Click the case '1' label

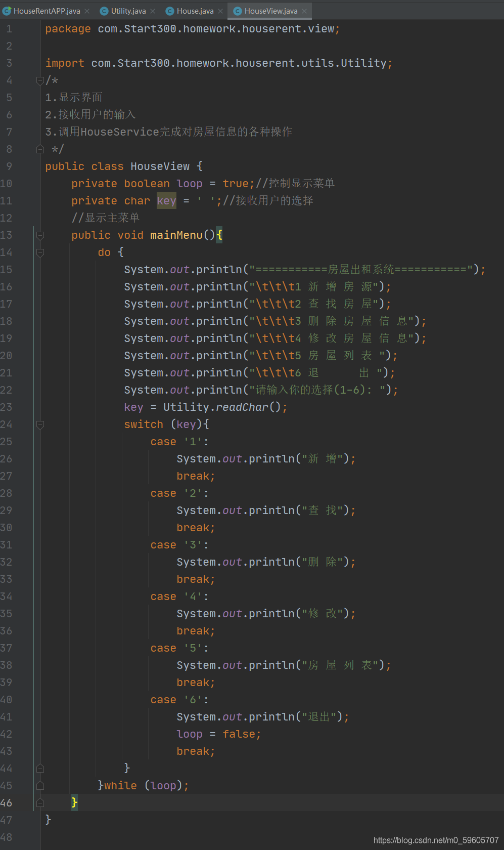coord(179,442)
